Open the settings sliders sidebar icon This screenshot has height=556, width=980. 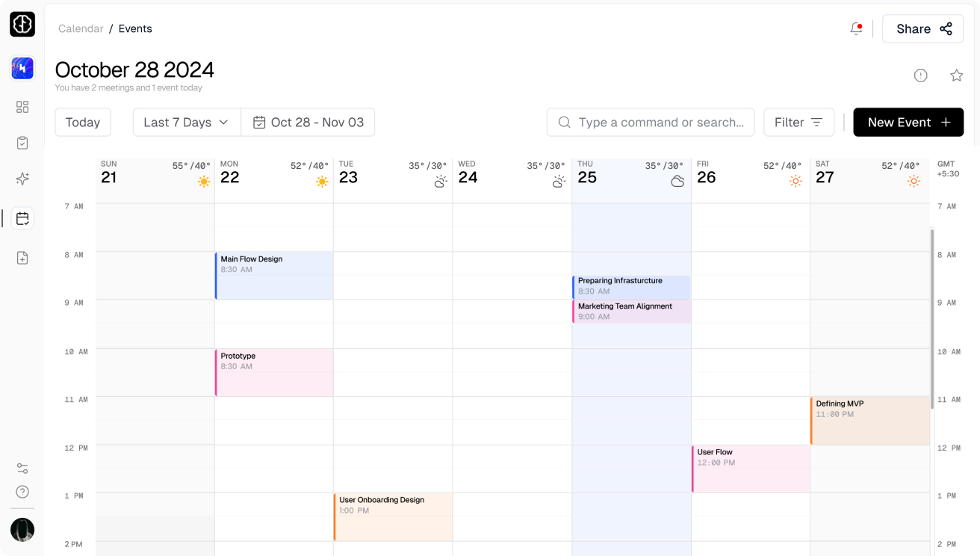22,469
